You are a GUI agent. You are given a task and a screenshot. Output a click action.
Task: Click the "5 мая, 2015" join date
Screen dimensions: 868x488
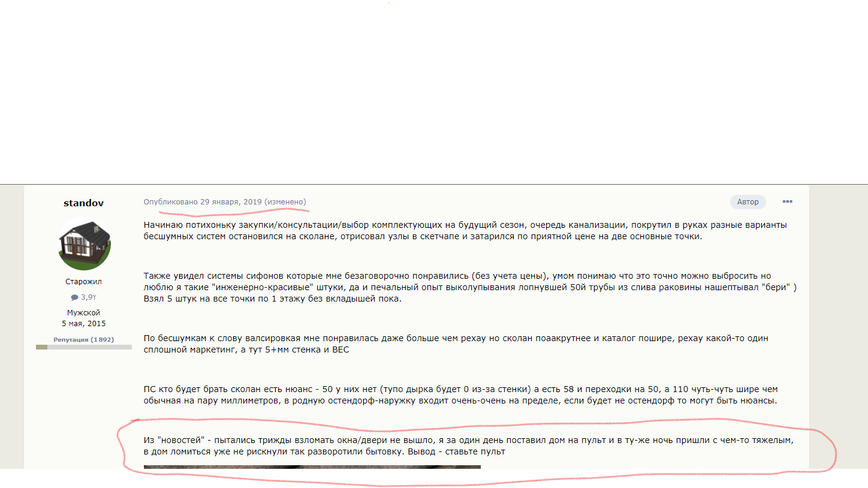pyautogui.click(x=84, y=324)
